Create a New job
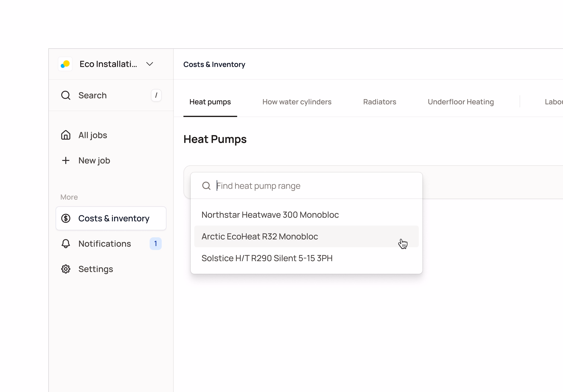Image resolution: width=563 pixels, height=392 pixels. (111, 160)
